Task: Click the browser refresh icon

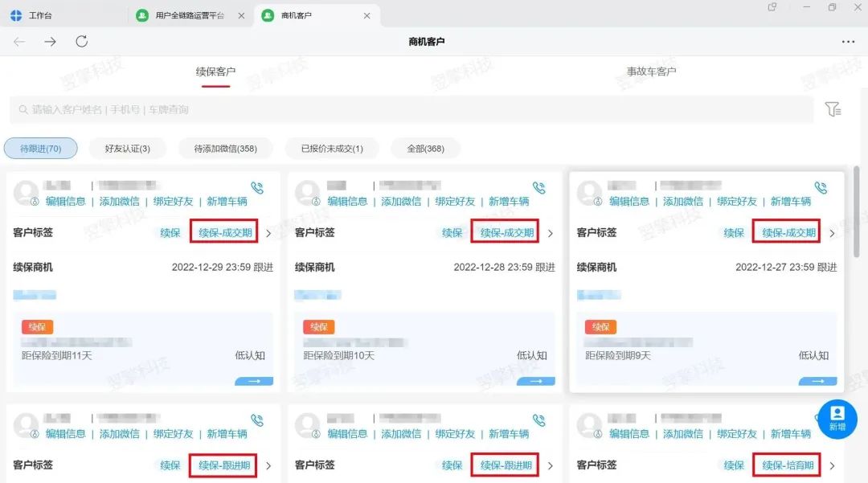Action: [81, 42]
